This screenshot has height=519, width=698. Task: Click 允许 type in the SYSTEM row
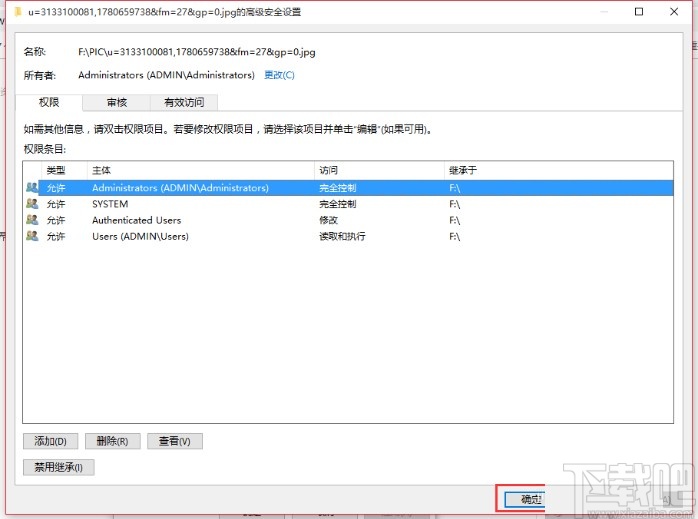point(56,204)
